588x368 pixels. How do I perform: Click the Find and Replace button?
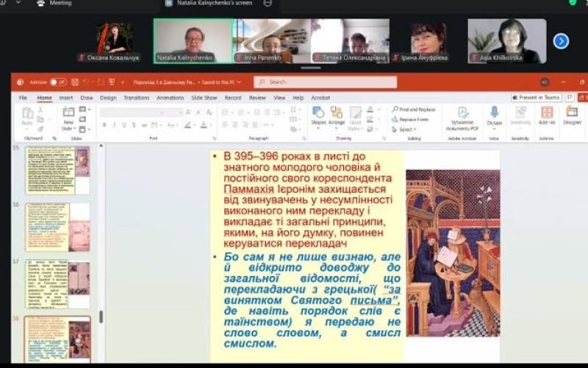pyautogui.click(x=414, y=109)
